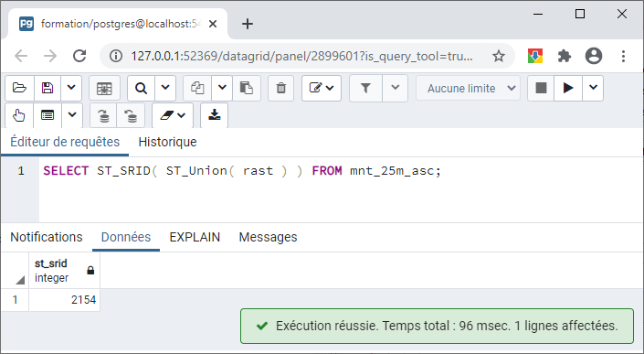This screenshot has width=644, height=354.
Task: Open the clear eraser dropdown
Action: click(173, 115)
